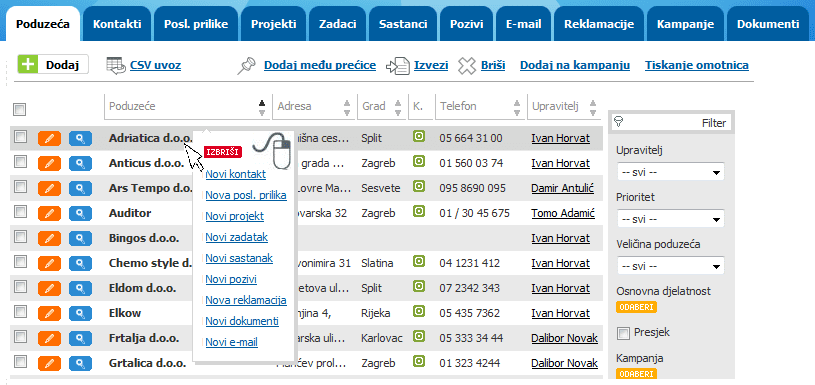
Task: Check the box for Anticus d.o.o.
Action: click(x=20, y=162)
